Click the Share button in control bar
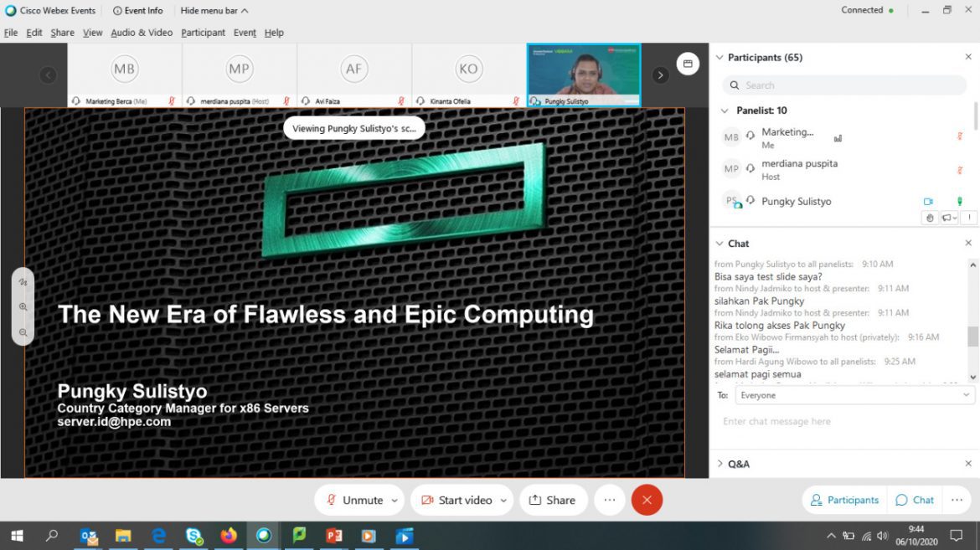Image resolution: width=980 pixels, height=550 pixels. (x=553, y=500)
